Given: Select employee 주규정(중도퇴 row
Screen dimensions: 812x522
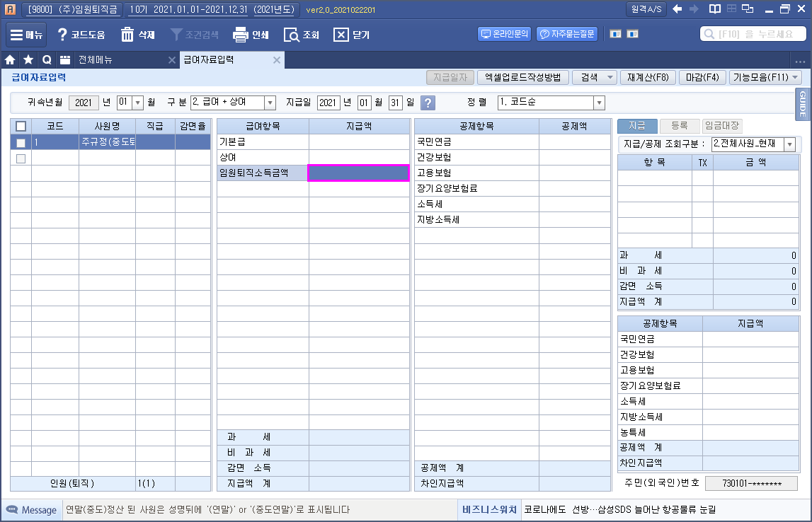Looking at the screenshot, I should 110,141.
